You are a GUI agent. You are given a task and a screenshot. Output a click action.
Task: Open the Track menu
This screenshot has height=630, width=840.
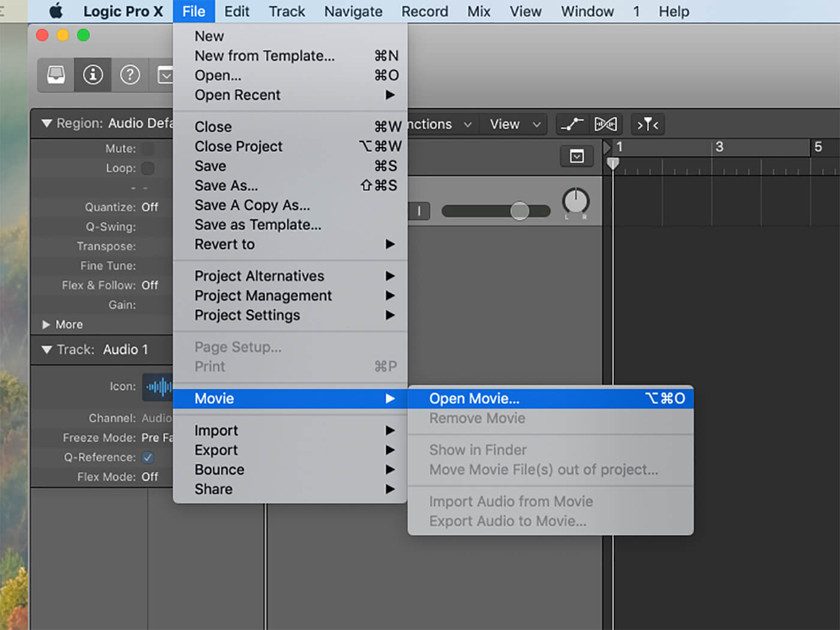[x=286, y=11]
